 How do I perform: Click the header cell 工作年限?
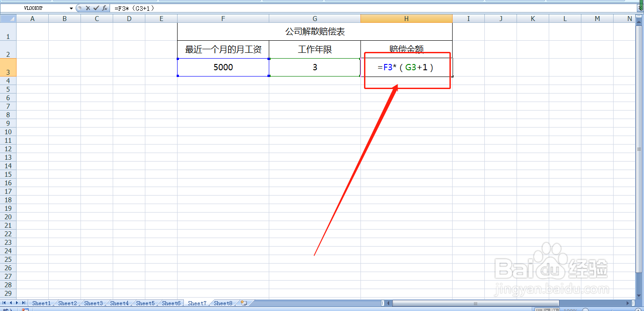315,50
